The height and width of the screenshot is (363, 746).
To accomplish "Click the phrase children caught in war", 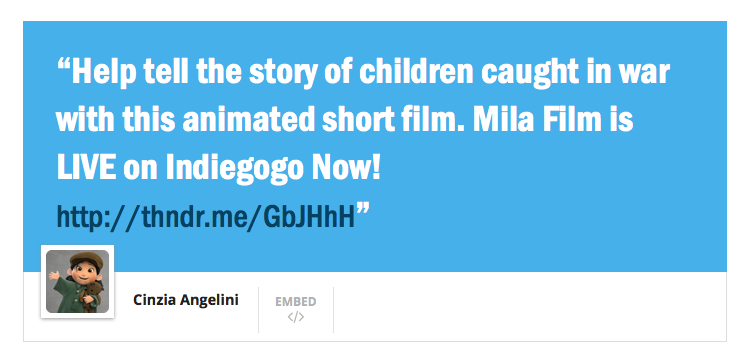I will (514, 71).
